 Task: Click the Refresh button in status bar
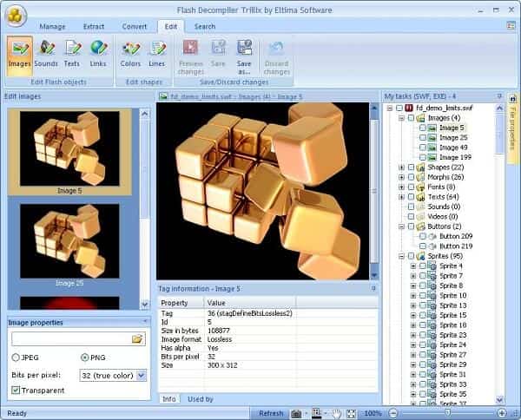tap(271, 413)
